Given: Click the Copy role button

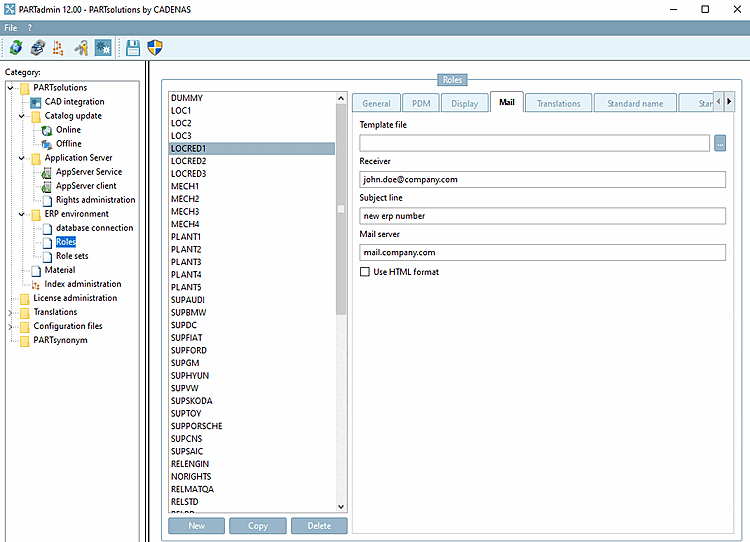Looking at the screenshot, I should coord(257,526).
